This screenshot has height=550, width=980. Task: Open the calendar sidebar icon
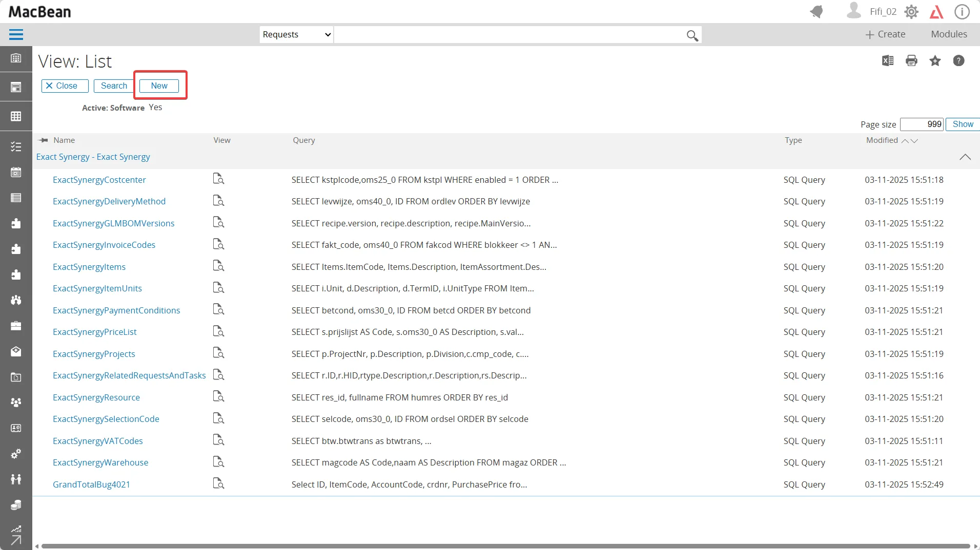[x=16, y=172]
